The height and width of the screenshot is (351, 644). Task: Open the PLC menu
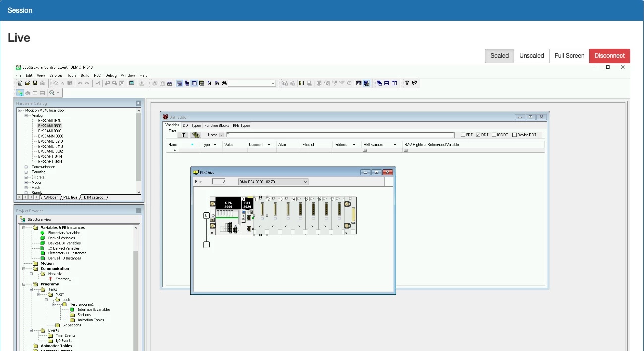pyautogui.click(x=97, y=75)
